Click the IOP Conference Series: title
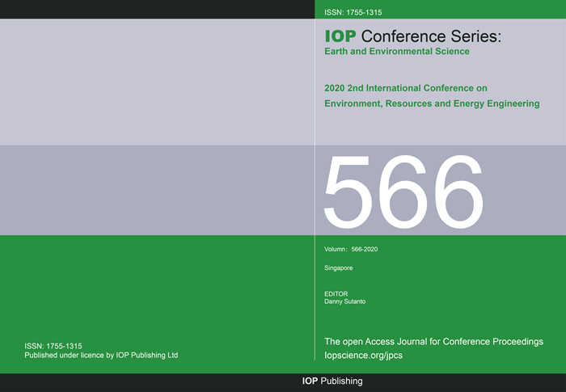Image resolution: width=566 pixels, height=392 pixels. click(x=413, y=36)
